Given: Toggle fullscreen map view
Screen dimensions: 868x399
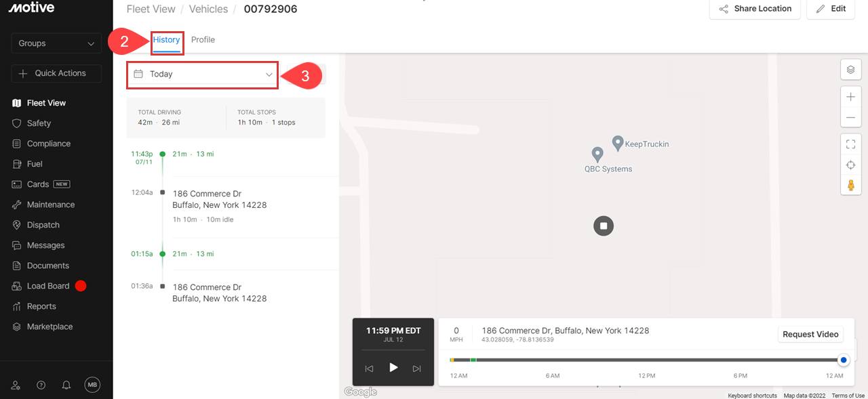Looking at the screenshot, I should tap(850, 144).
